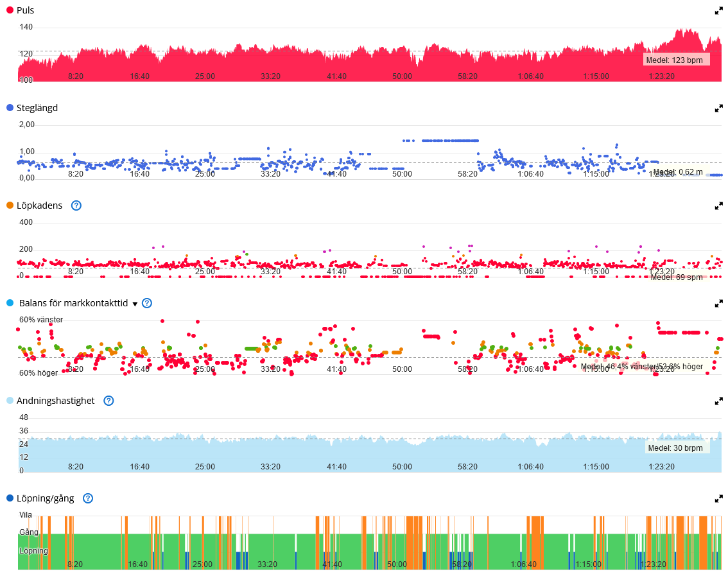Open the Balans för markkontakttid metric dropdown arrow

pos(135,304)
